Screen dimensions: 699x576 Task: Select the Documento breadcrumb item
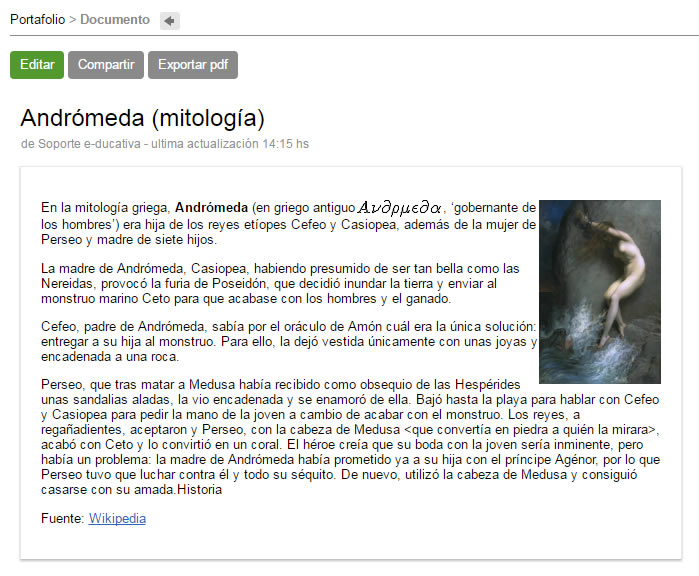point(115,20)
